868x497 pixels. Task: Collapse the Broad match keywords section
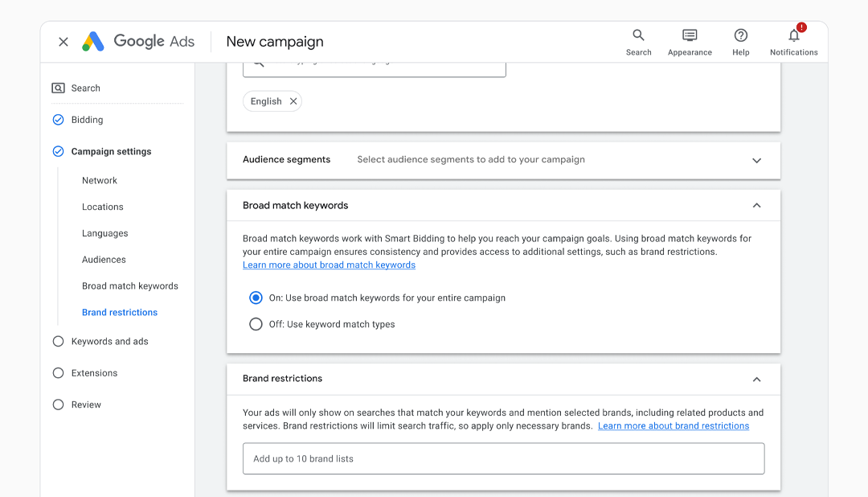point(756,205)
